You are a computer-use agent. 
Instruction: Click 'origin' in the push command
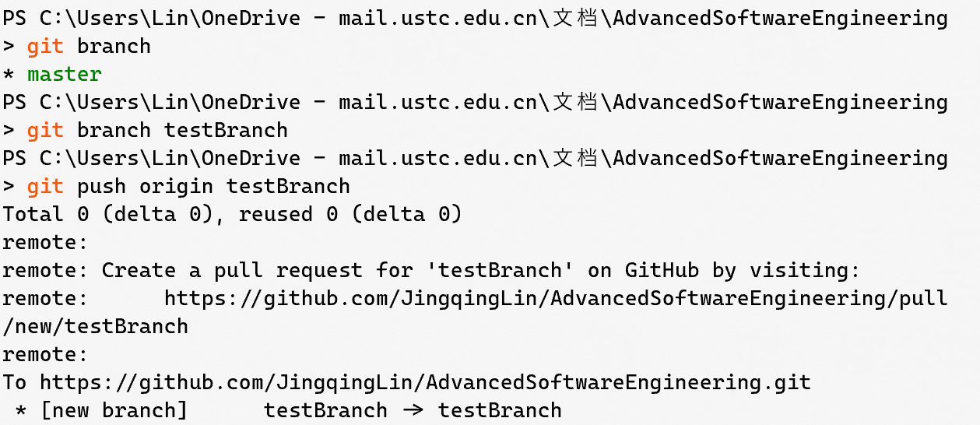176,186
